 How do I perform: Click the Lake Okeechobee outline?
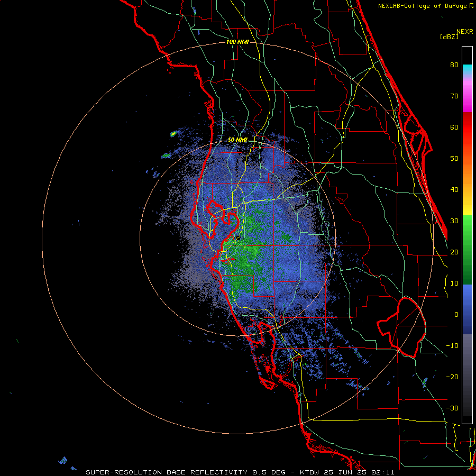(x=401, y=327)
